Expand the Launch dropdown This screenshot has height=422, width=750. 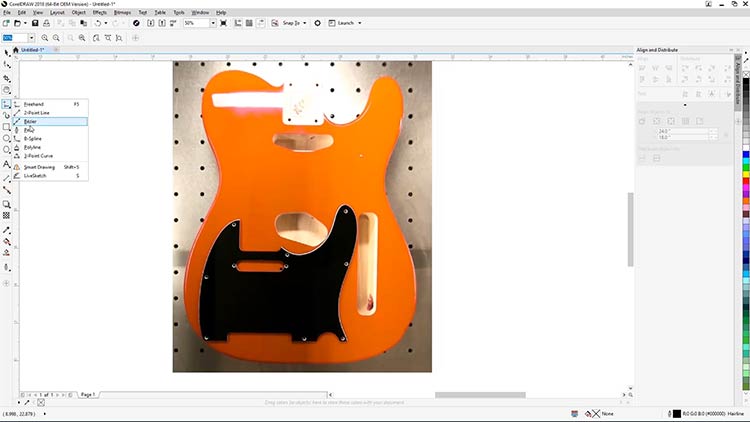coord(360,23)
